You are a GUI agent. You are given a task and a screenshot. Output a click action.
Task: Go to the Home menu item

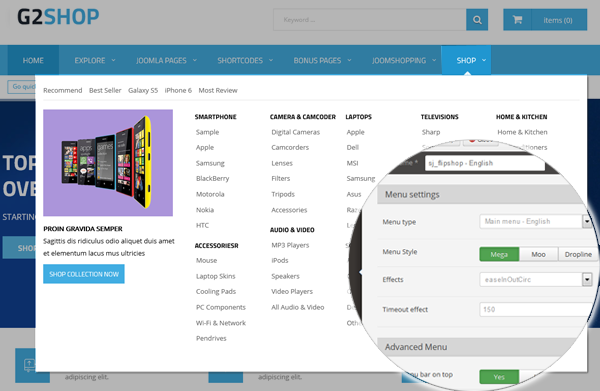(x=33, y=60)
